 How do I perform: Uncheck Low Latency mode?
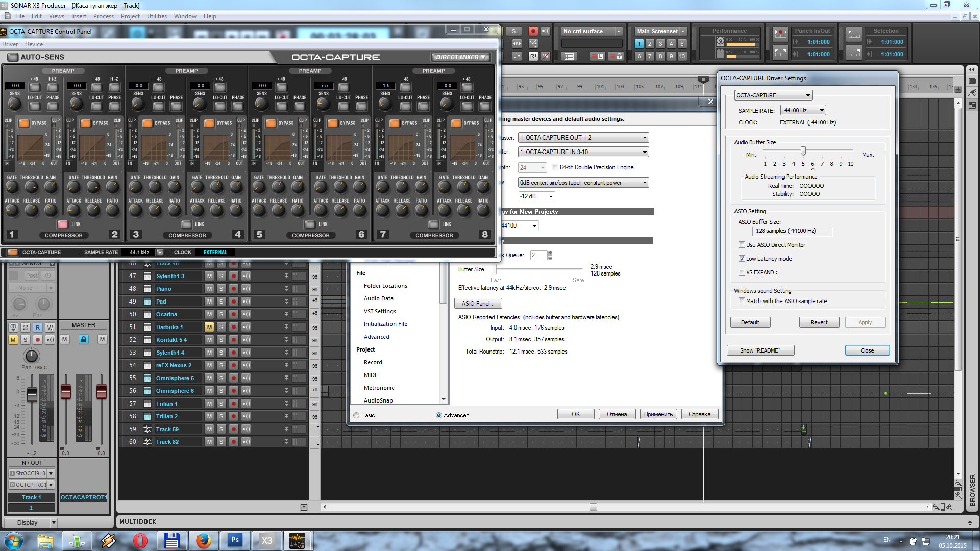pyautogui.click(x=742, y=259)
